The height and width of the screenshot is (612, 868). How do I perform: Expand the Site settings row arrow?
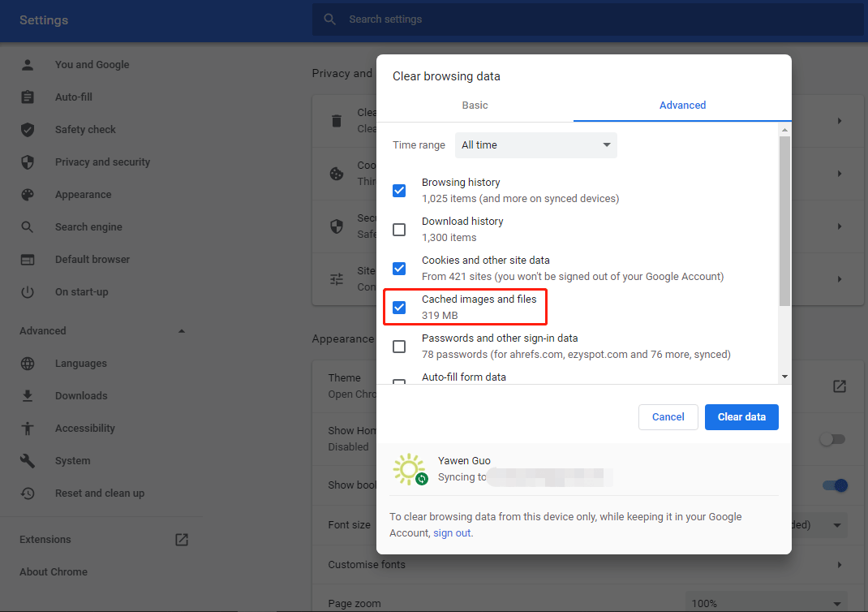[840, 278]
